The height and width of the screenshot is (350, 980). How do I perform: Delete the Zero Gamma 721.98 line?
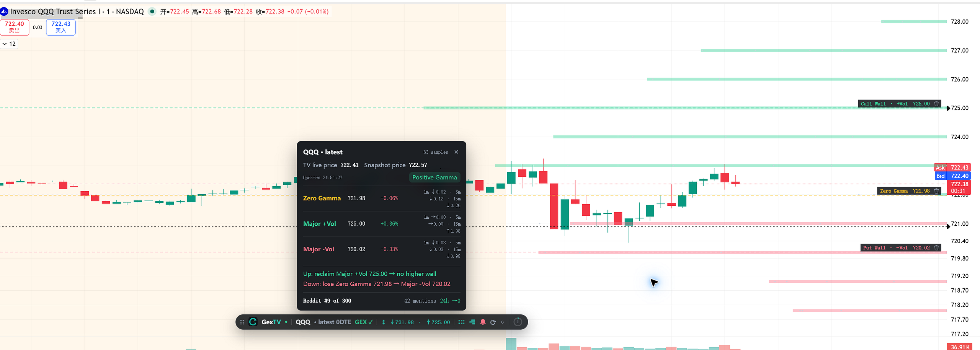click(x=937, y=191)
